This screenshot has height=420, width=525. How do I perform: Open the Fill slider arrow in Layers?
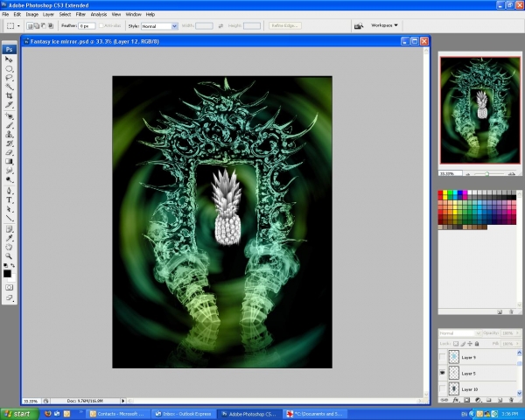point(517,344)
